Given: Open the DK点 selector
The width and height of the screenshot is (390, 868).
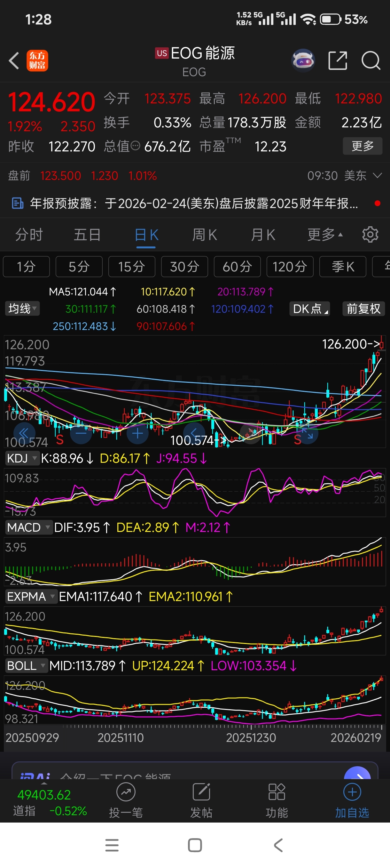Looking at the screenshot, I should coord(309,308).
